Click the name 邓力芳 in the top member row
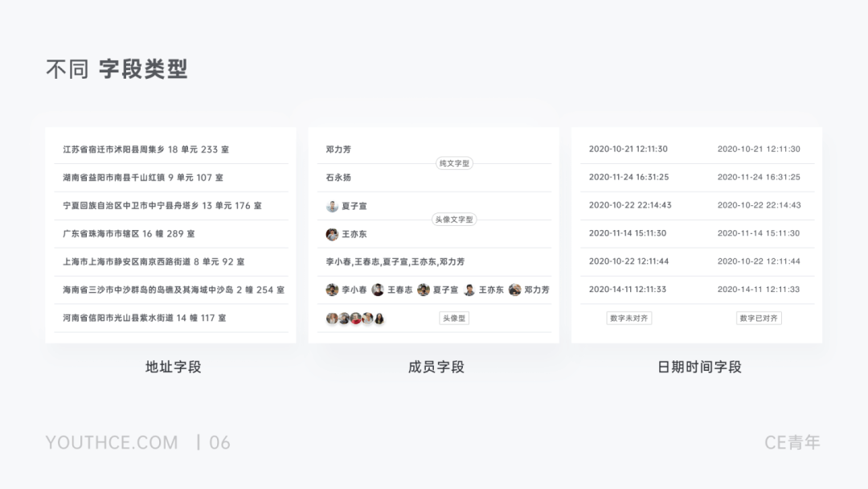Viewport: 868px width, 489px height. [x=338, y=150]
